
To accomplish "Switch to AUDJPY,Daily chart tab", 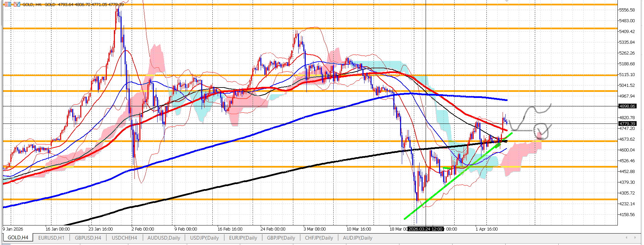I will pos(357,238).
